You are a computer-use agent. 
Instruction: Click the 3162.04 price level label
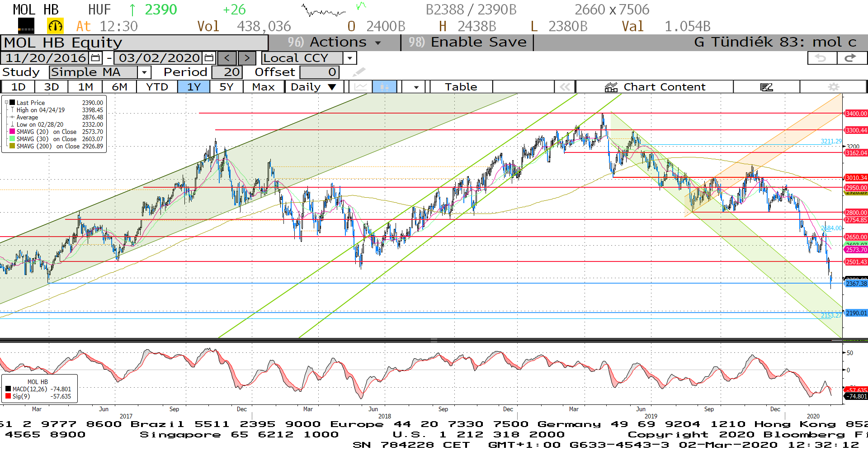click(856, 153)
